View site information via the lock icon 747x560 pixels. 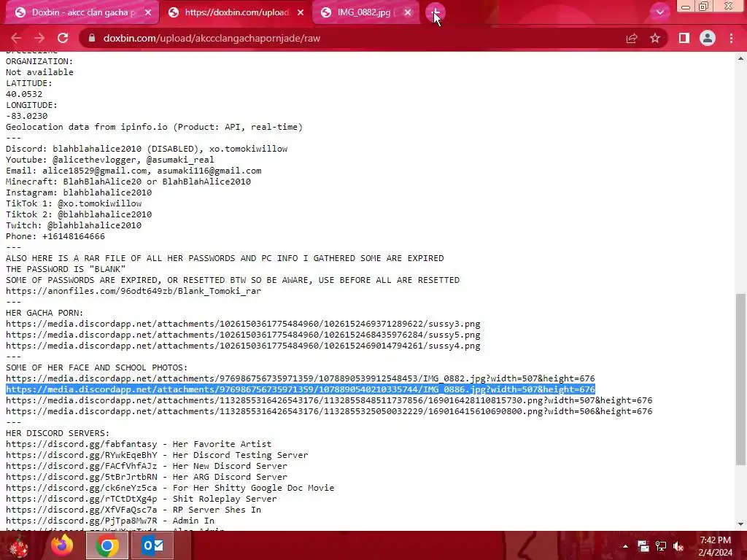(x=92, y=38)
